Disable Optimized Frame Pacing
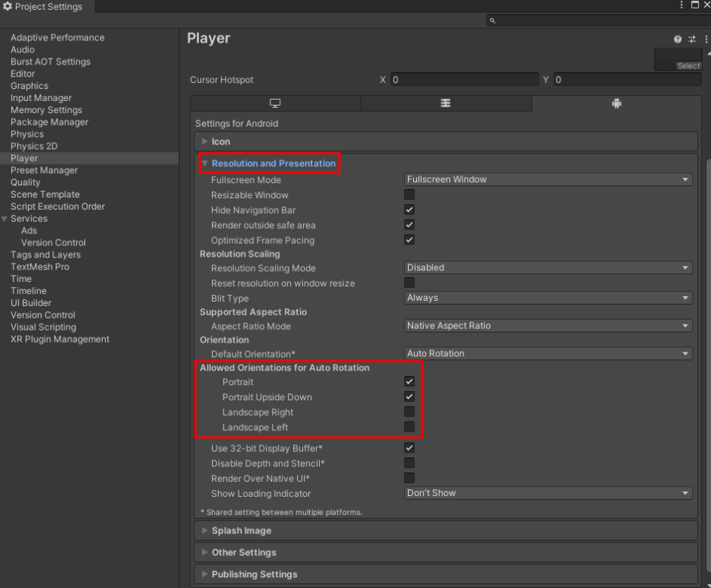The image size is (711, 588). point(409,240)
